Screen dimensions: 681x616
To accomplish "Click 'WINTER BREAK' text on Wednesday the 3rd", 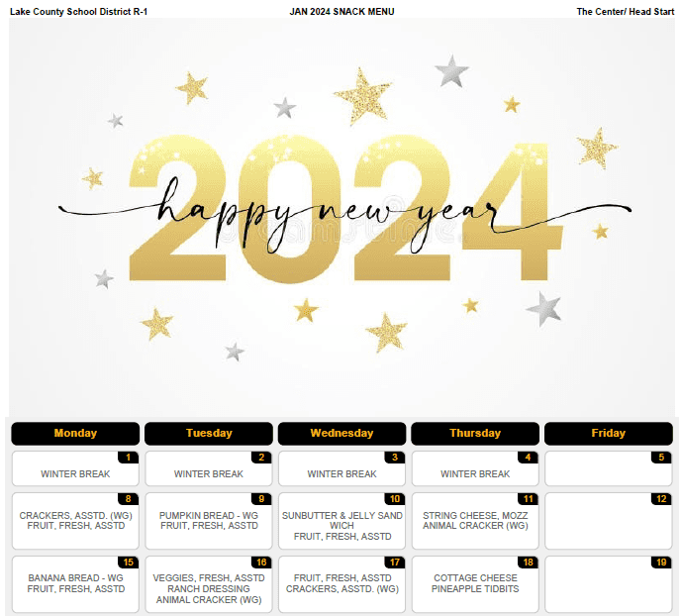I will (342, 474).
